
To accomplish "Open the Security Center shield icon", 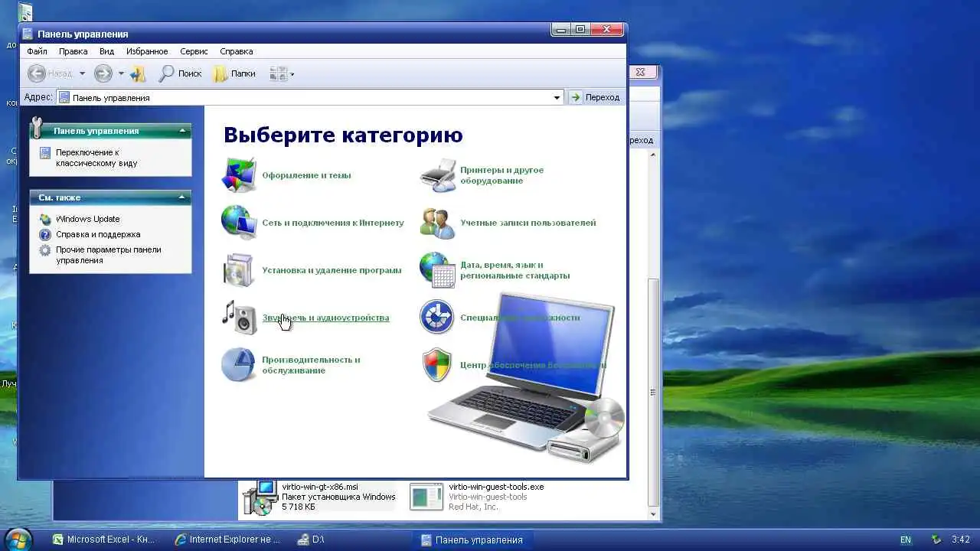I will [437, 365].
